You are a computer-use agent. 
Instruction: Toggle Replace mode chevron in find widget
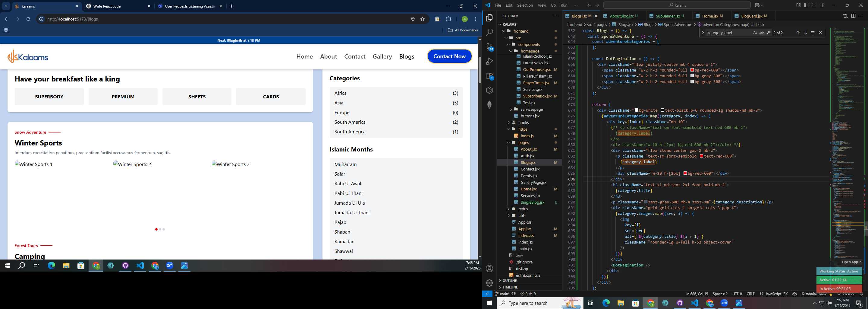coord(703,33)
